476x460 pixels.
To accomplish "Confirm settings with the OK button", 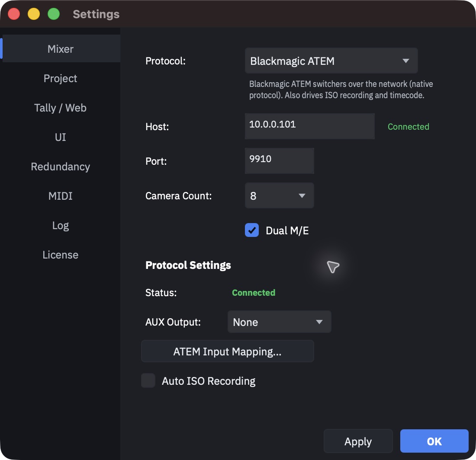I will [434, 441].
